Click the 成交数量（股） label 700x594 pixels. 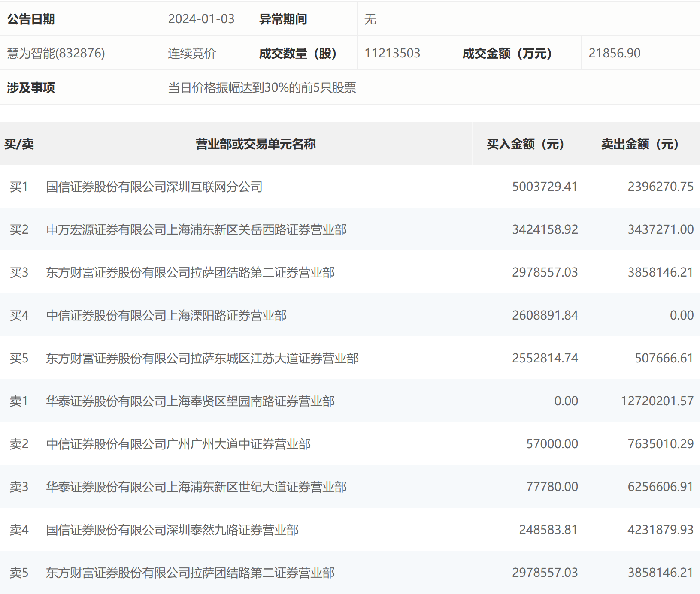click(298, 53)
